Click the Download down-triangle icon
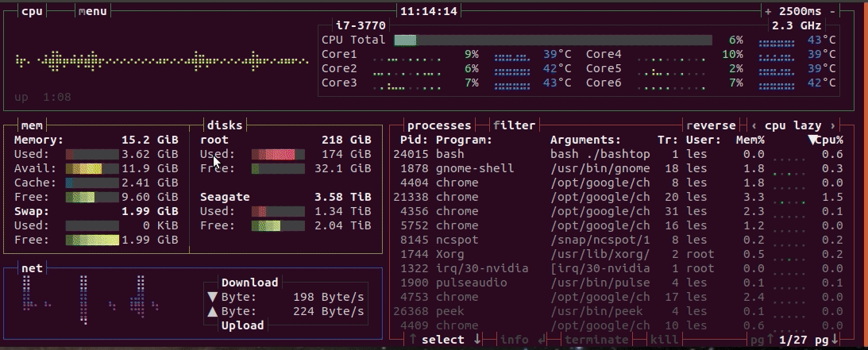The height and width of the screenshot is (350, 868). coord(213,297)
